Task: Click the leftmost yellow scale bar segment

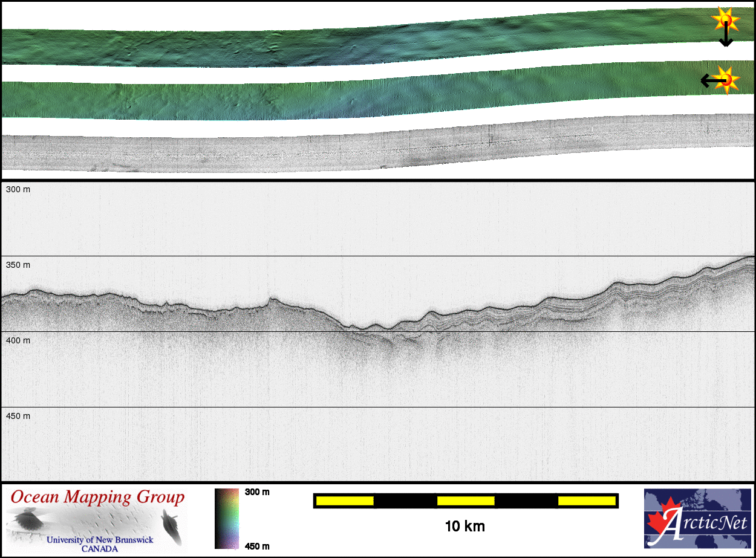Action: pyautogui.click(x=345, y=501)
